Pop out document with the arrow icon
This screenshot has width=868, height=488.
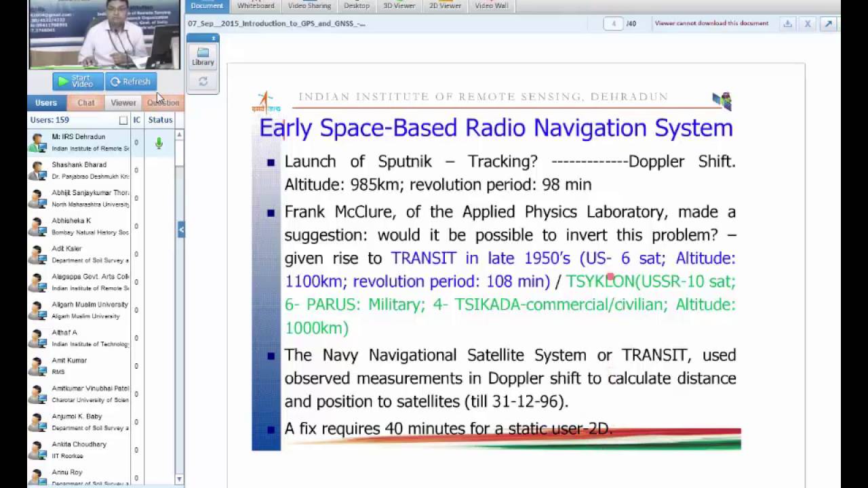(x=828, y=24)
